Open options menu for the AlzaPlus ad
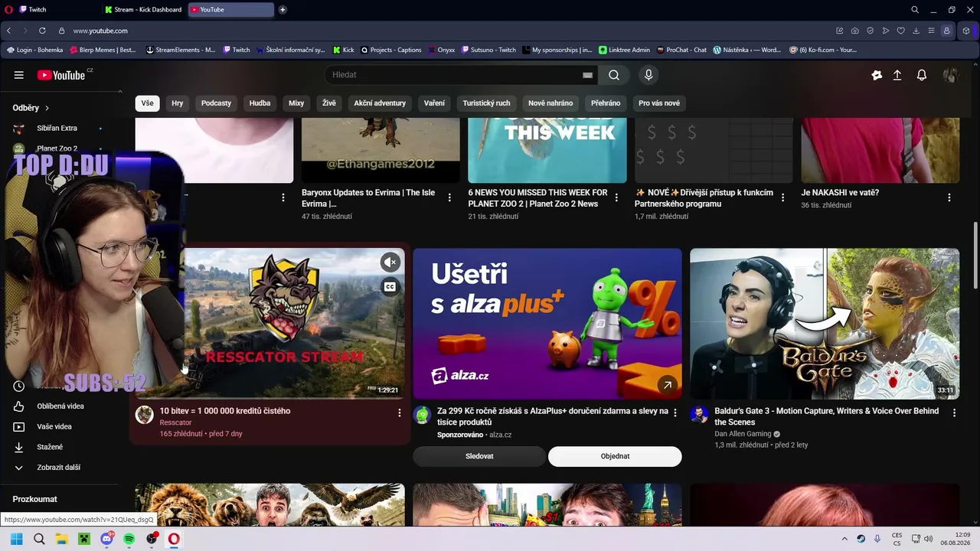 [675, 413]
